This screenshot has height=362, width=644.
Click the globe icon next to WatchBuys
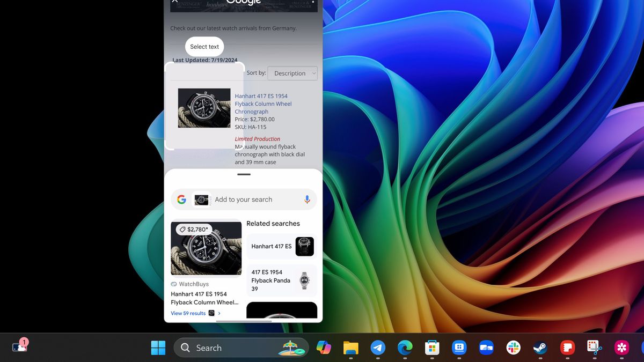173,284
